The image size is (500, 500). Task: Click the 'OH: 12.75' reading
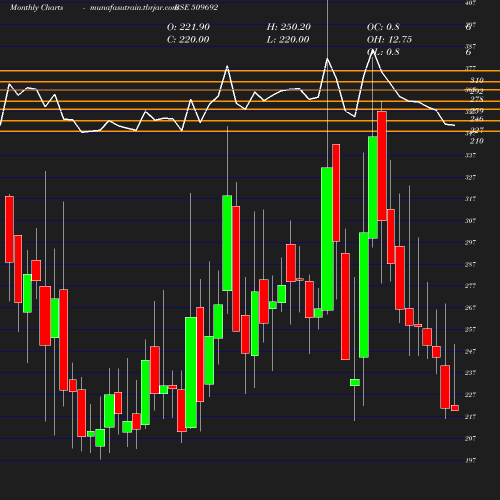pyautogui.click(x=389, y=40)
